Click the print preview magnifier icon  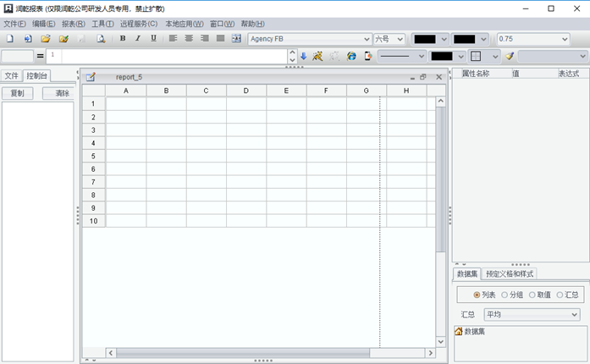point(101,38)
